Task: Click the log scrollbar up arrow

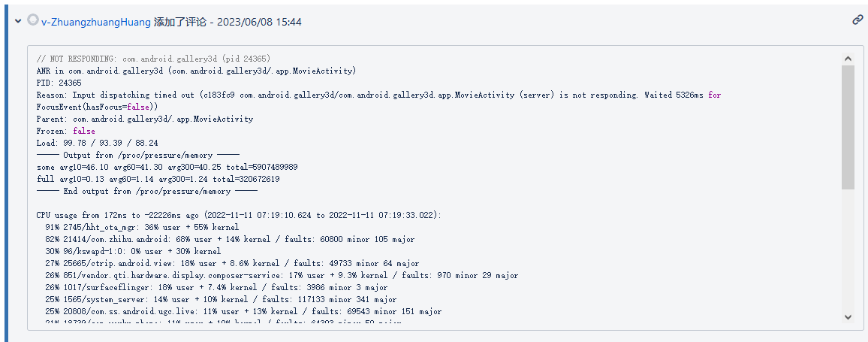Action: pos(848,58)
